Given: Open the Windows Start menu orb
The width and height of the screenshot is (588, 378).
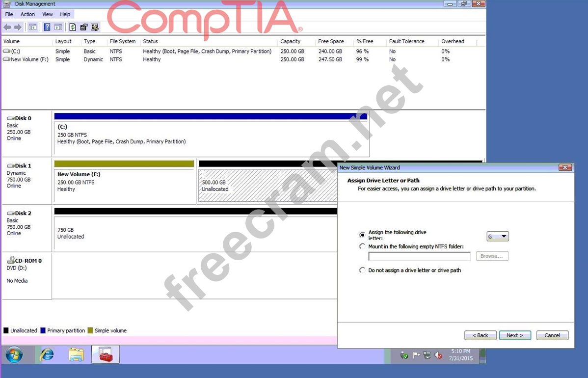Looking at the screenshot, I should tap(14, 354).
